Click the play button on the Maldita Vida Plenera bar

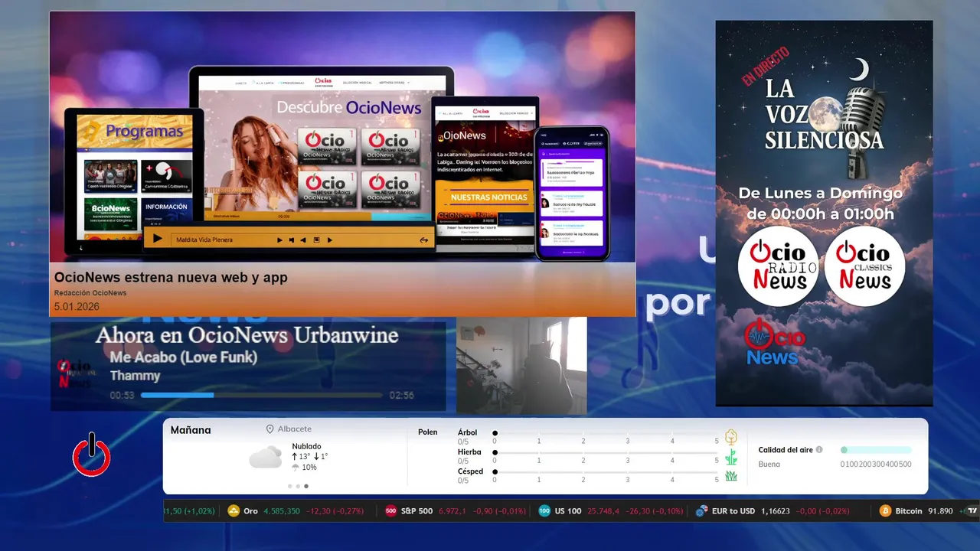click(158, 239)
